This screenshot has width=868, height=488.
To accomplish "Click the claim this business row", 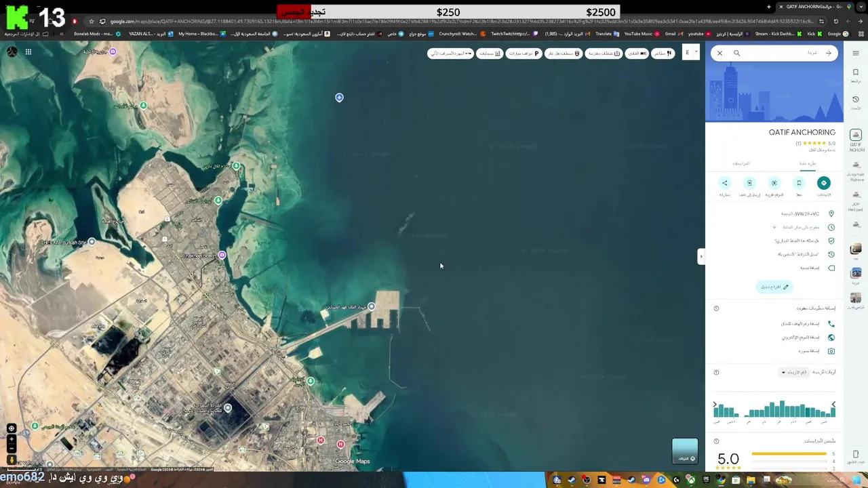I will coord(774,241).
